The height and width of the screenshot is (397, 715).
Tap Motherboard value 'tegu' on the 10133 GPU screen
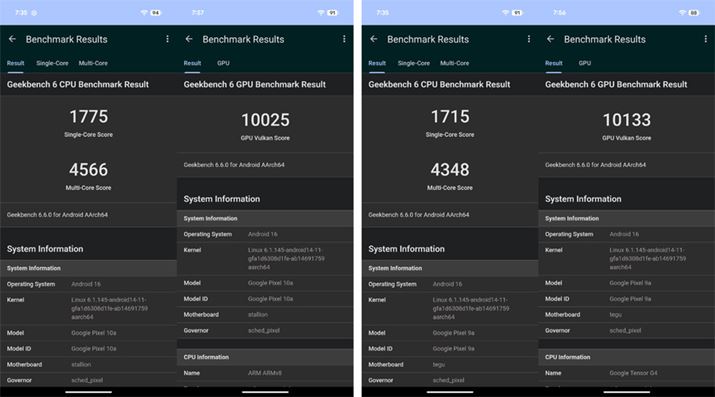tap(616, 315)
